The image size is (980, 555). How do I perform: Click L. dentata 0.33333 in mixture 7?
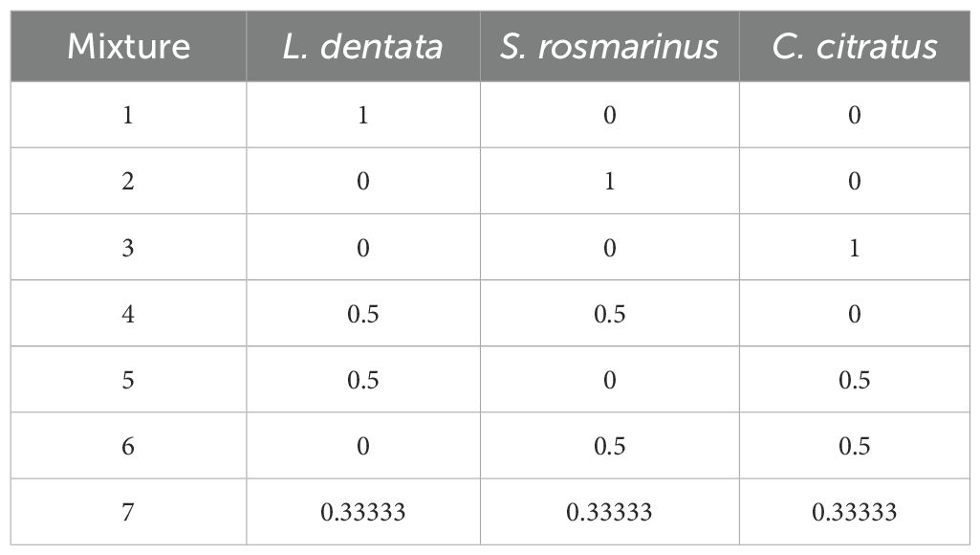pos(362,512)
